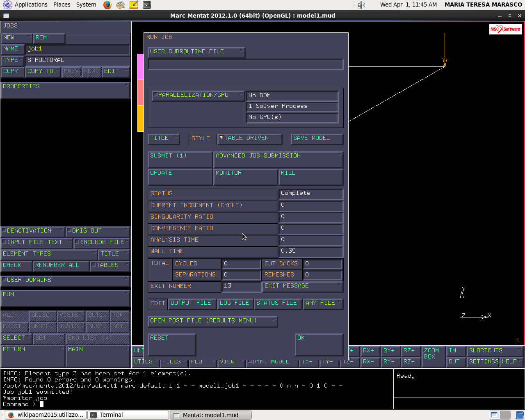Screen dimensions: 525x420
Task: Click MAIN to go to main menu
Action: click(x=98, y=356)
